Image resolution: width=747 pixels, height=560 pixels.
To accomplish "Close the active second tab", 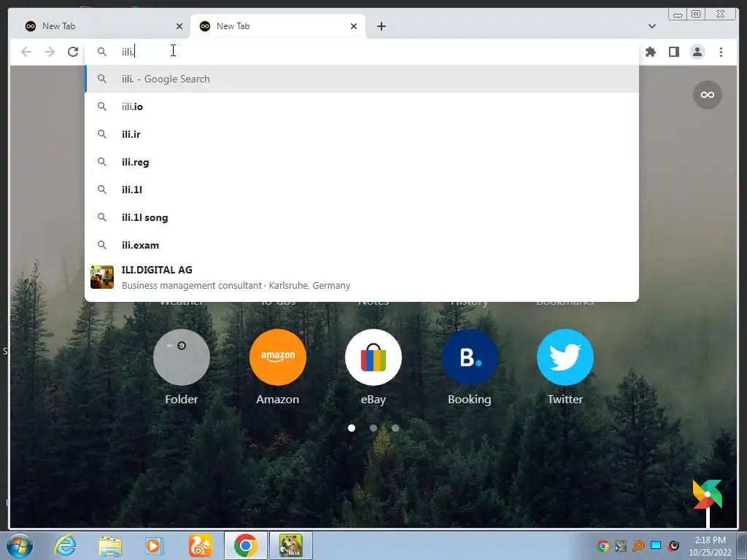I will tap(354, 26).
